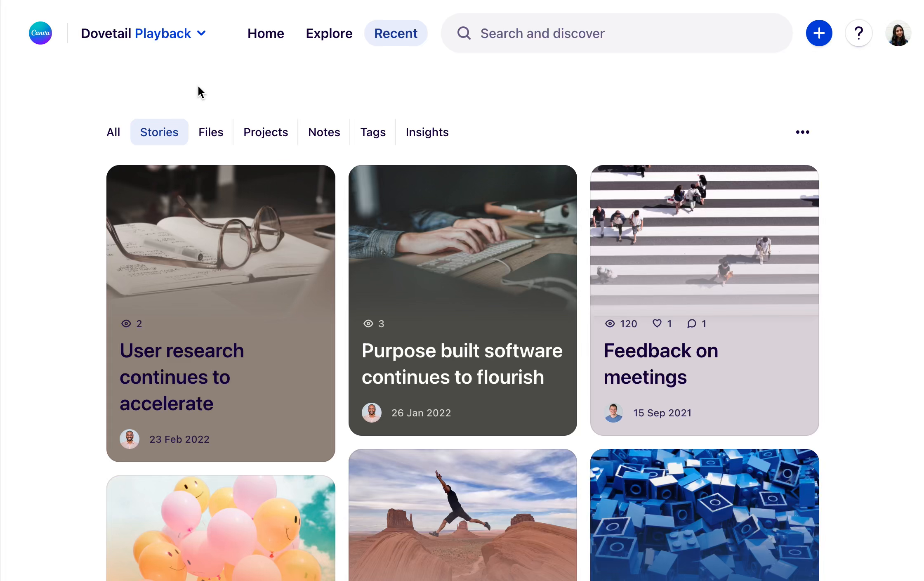Click author avatar beside 26 Jan 2022
Viewport: 924px width, 581px height.
(x=372, y=413)
